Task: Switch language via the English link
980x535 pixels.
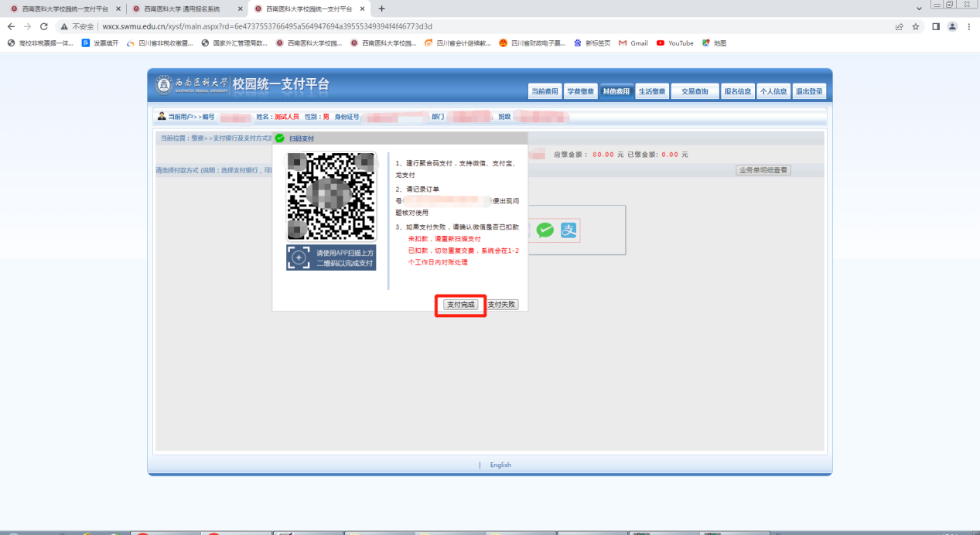Action: click(500, 465)
